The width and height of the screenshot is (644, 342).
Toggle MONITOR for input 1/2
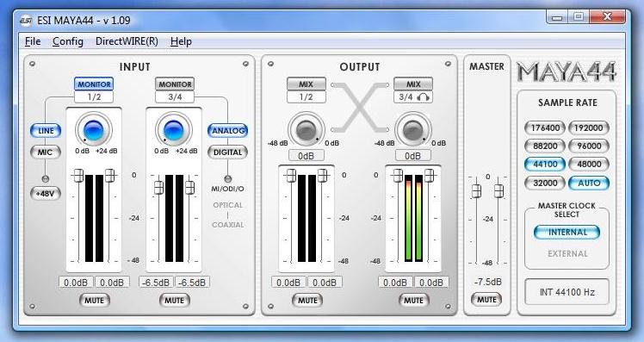[94, 84]
